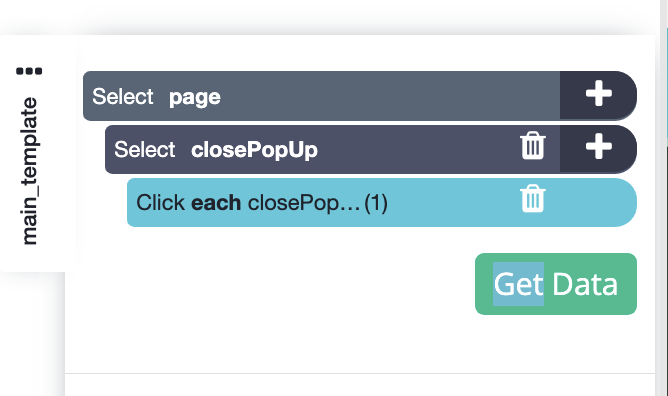Screen dimensions: 668x396
Task: Click the green Get Data button
Action: point(556,284)
